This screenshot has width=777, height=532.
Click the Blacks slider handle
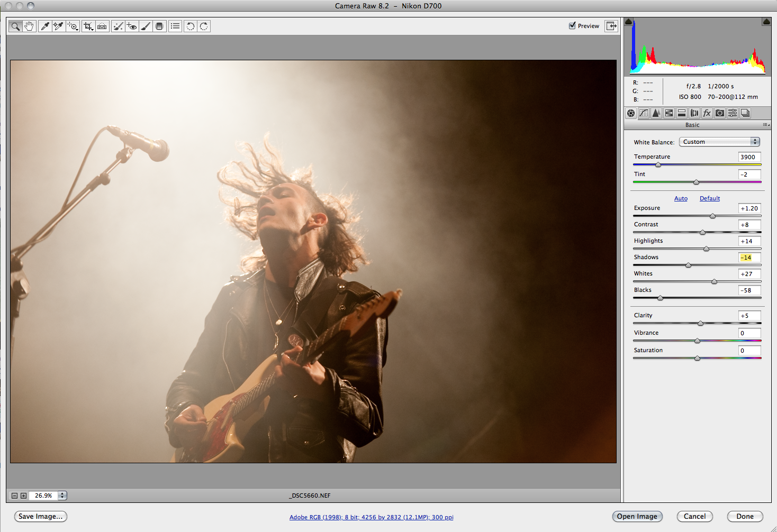pos(660,298)
